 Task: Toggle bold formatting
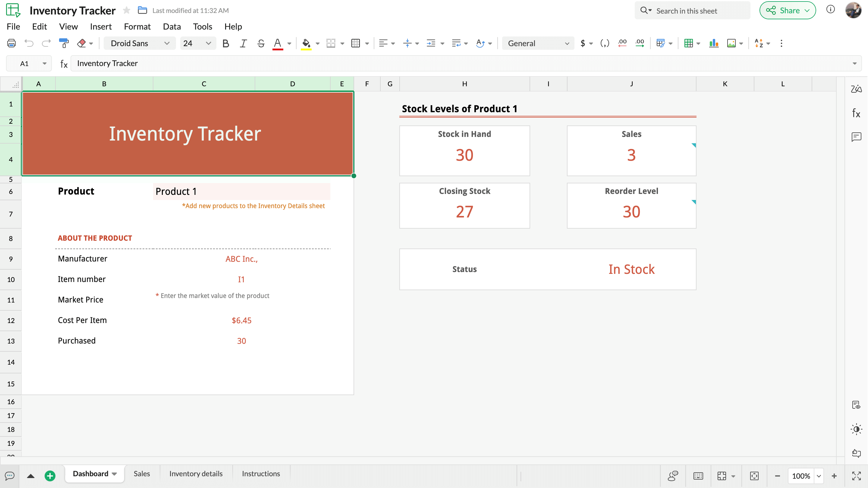(x=225, y=43)
